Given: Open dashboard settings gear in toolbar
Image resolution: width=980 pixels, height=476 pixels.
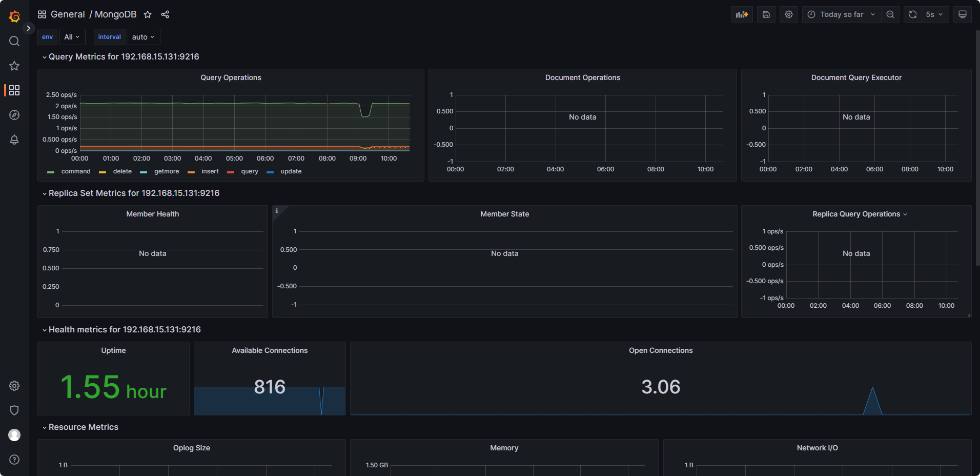Looking at the screenshot, I should pyautogui.click(x=789, y=14).
